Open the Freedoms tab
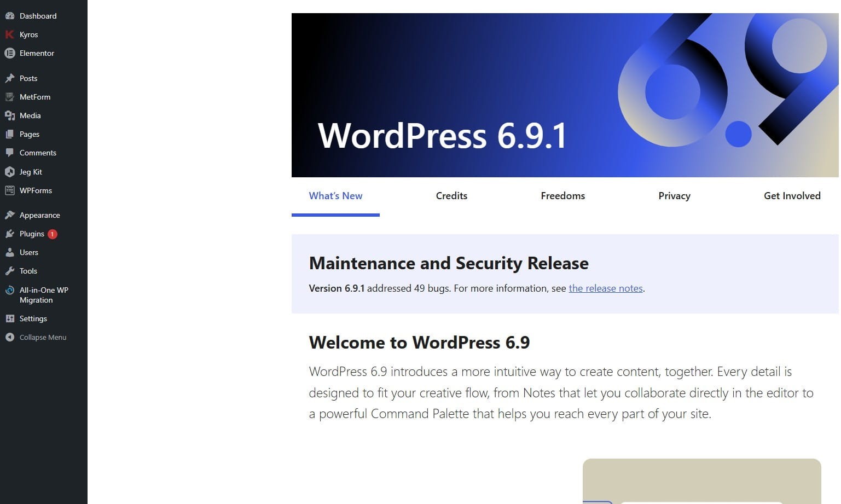 [x=562, y=196]
